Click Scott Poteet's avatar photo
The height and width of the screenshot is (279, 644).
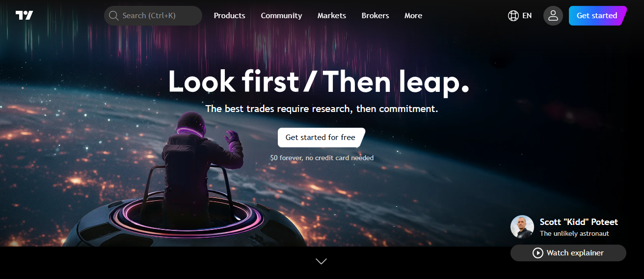pyautogui.click(x=522, y=227)
